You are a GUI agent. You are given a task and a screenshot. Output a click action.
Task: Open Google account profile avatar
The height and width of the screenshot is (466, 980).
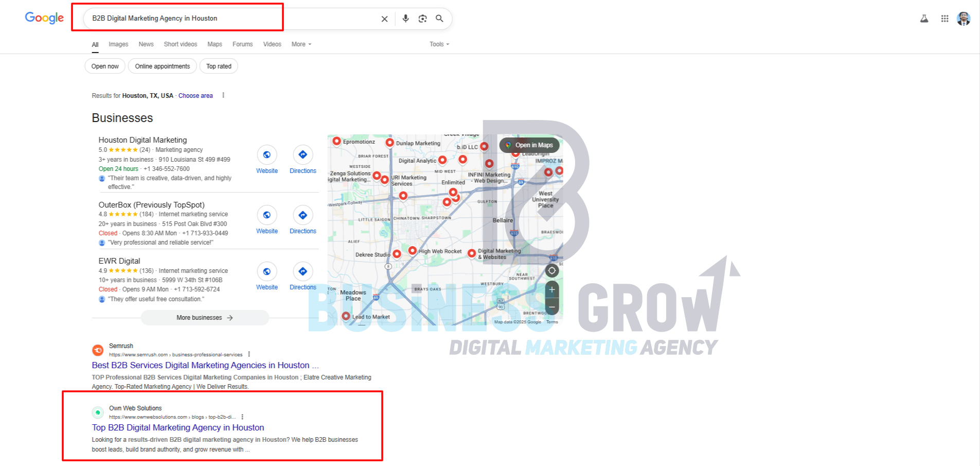tap(964, 19)
